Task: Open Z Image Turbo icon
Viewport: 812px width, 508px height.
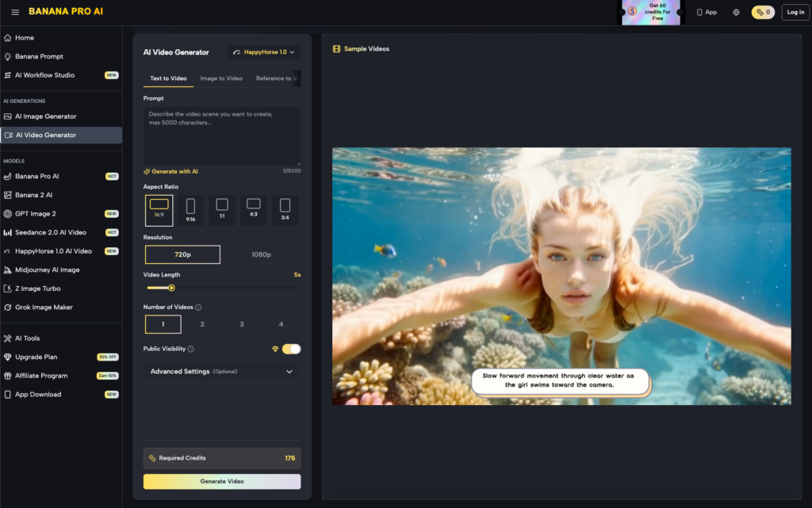Action: click(x=8, y=288)
